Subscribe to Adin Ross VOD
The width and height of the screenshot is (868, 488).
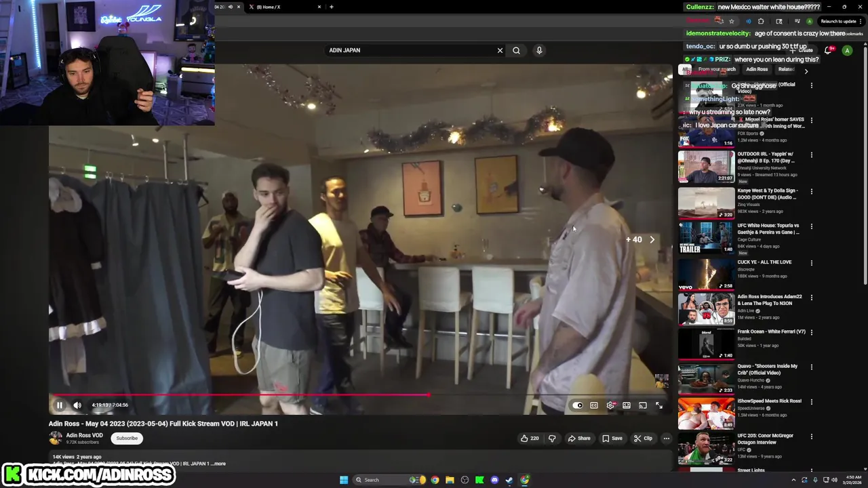tap(127, 439)
